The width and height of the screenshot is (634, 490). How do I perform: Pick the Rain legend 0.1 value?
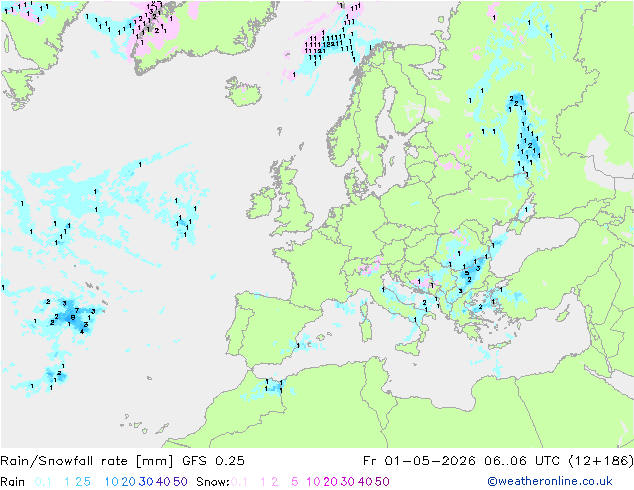point(43,482)
